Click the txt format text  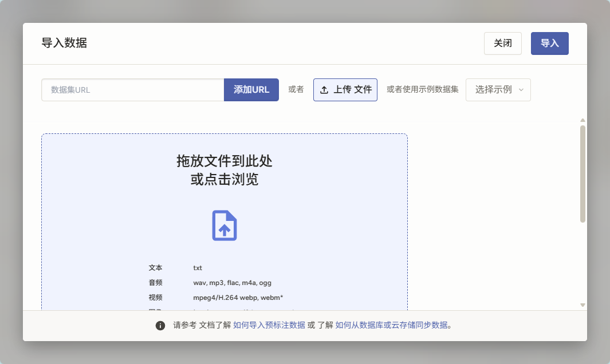198,268
